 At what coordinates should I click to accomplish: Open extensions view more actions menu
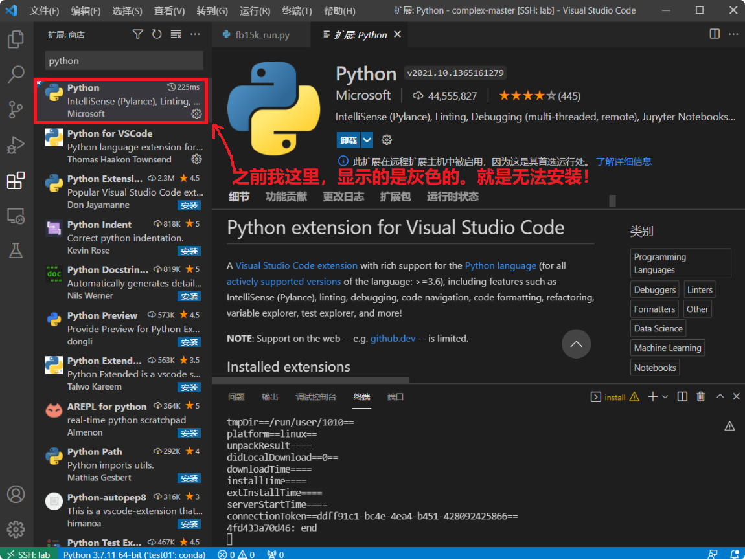click(x=195, y=34)
